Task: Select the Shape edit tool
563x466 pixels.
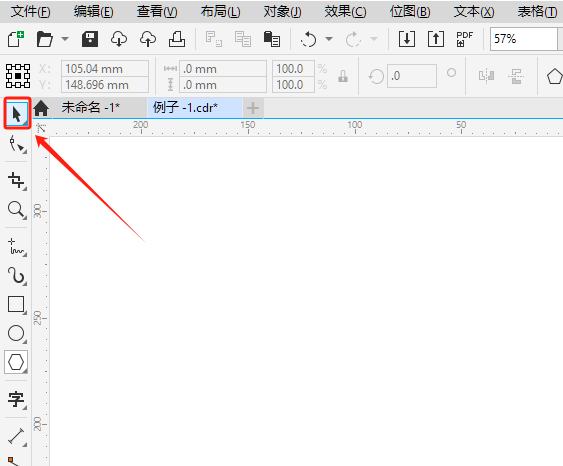Action: point(17,145)
